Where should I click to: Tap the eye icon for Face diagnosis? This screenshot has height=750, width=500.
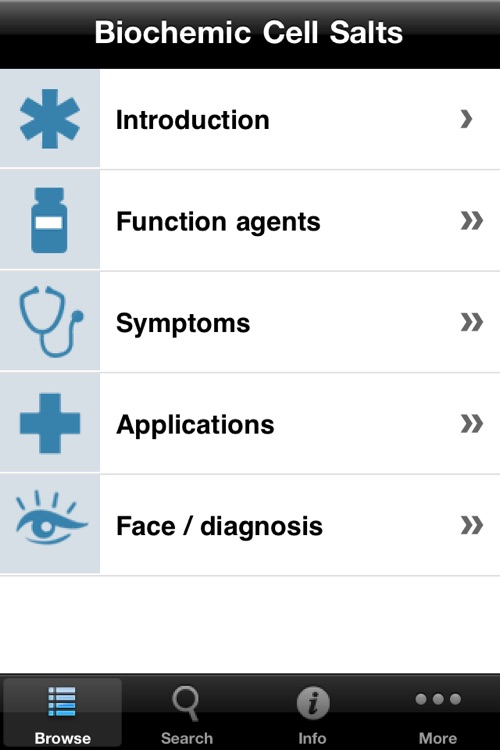click(52, 518)
